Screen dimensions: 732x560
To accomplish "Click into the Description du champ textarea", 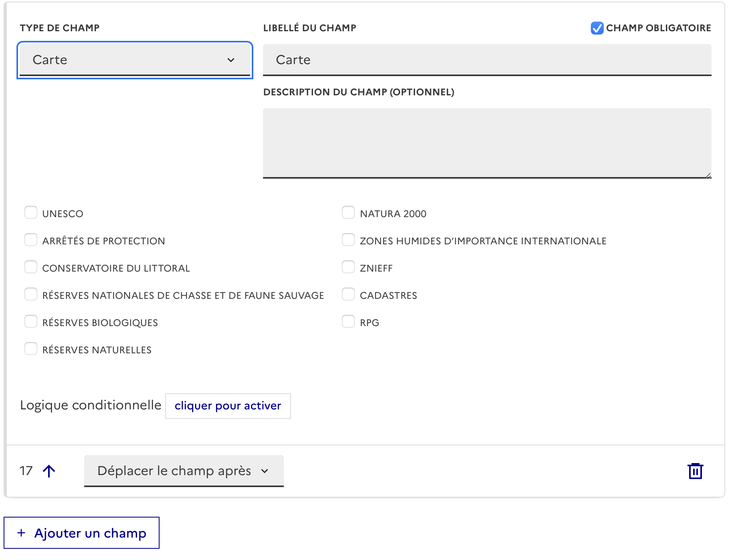I will click(487, 143).
